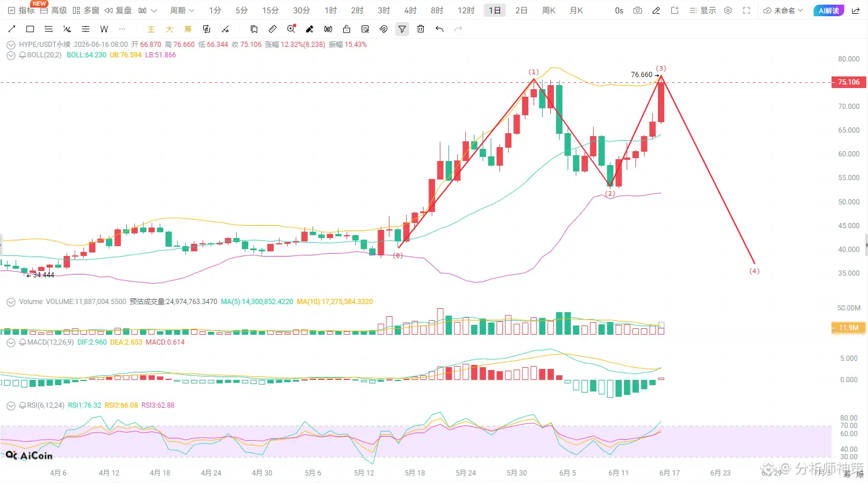This screenshot has height=483, width=868.
Task: Select the horizontal parallel lines tool
Action: pos(49,29)
